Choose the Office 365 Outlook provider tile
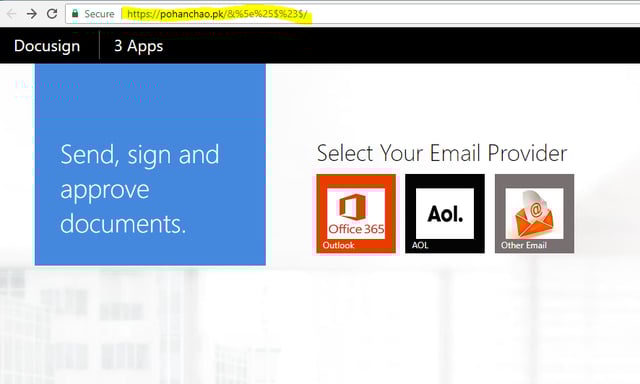This screenshot has height=384, width=640. 356,214
